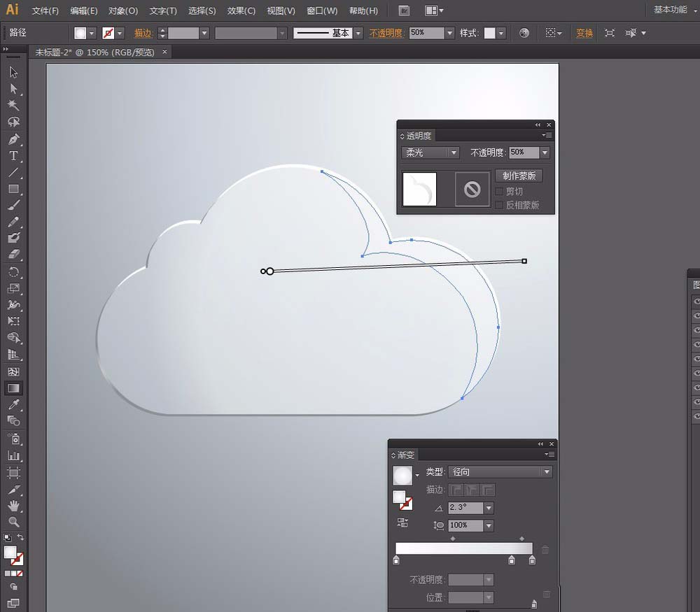Viewport: 700px width, 612px height.
Task: Open the 柔光 blending mode dropdown
Action: 430,152
